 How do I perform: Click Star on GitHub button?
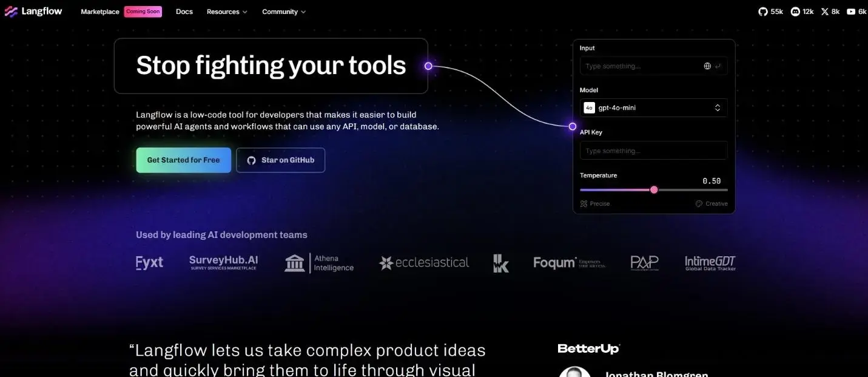click(x=280, y=160)
